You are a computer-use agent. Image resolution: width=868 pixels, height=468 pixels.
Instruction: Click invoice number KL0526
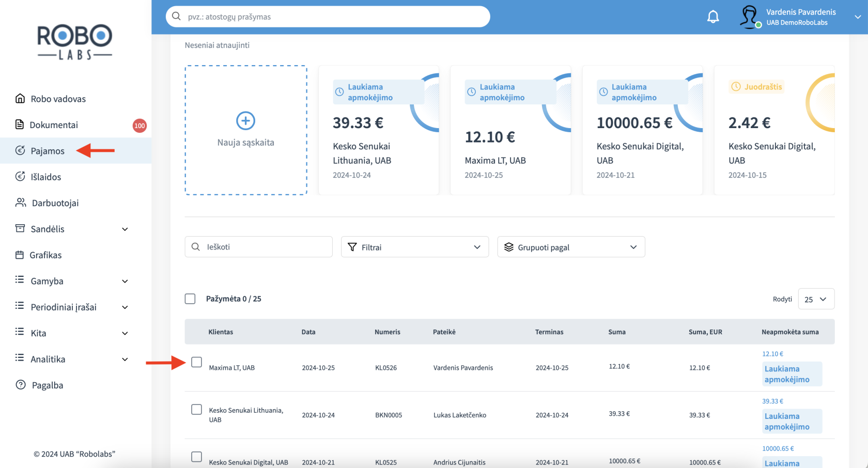[386, 368]
